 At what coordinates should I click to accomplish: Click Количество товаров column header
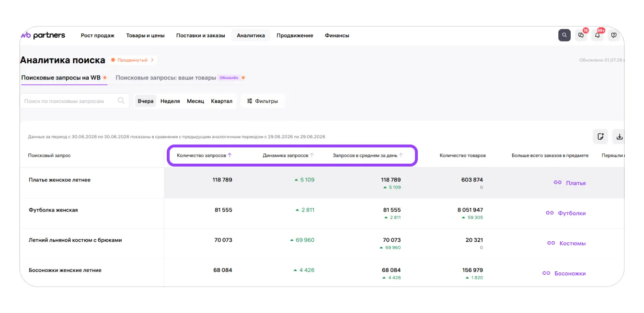(463, 156)
